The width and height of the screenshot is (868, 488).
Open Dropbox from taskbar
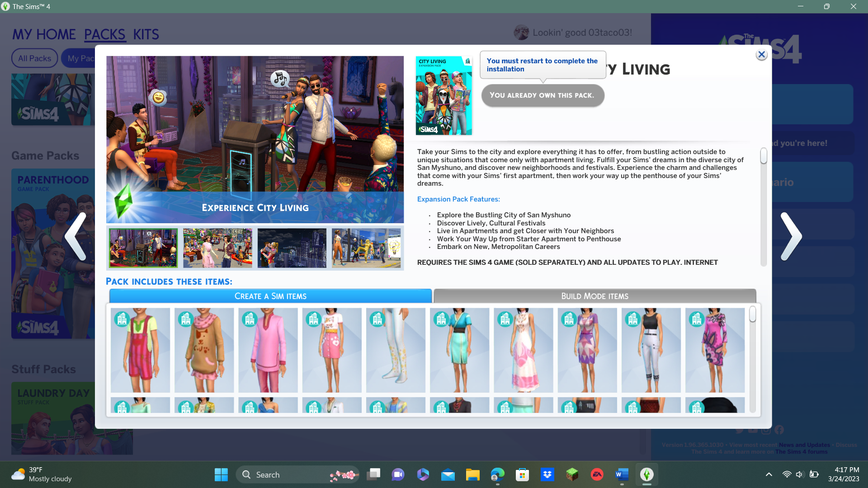click(547, 474)
